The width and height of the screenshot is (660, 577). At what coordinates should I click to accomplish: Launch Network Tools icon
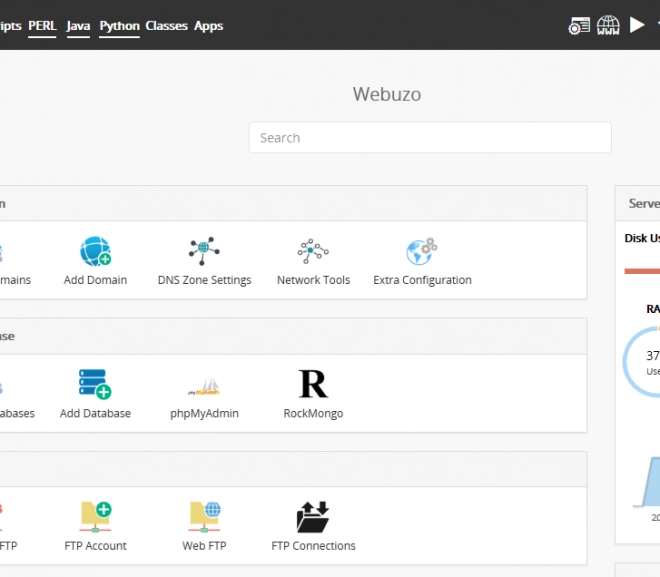[x=313, y=251]
